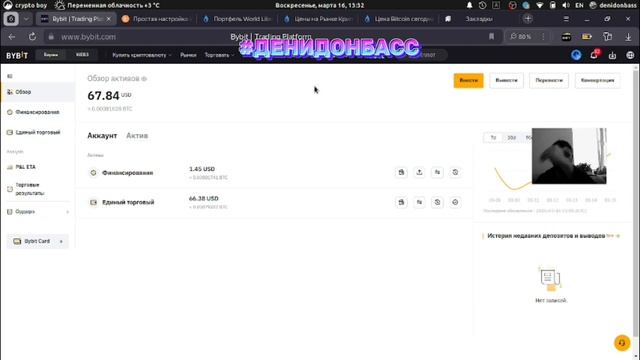Viewport: 640px width, 360px height.
Task: Open the orange support chat button
Action: pos(622,343)
